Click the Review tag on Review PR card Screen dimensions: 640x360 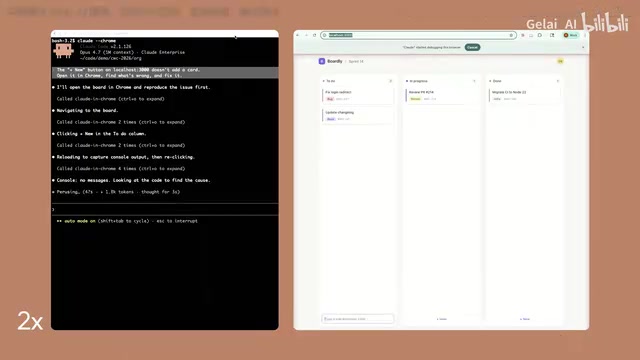[x=415, y=99]
